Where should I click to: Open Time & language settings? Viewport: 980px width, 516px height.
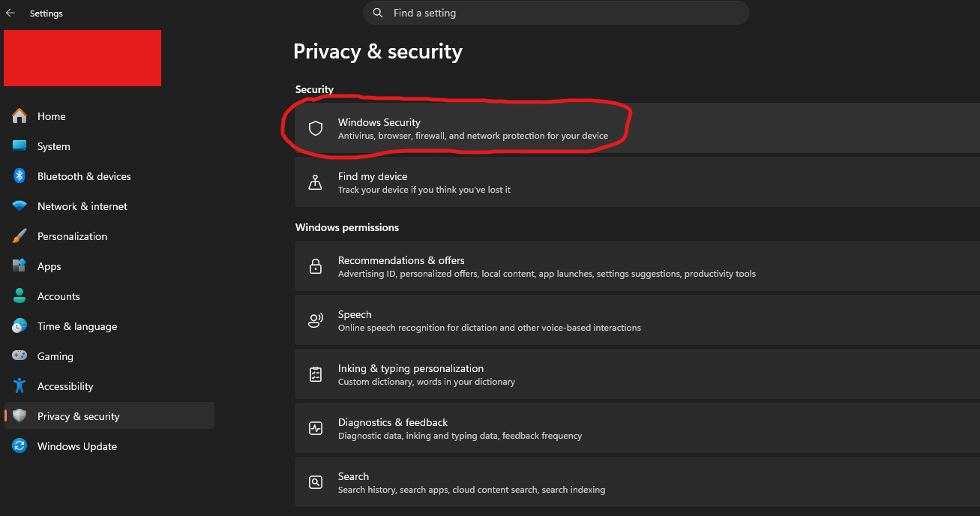pyautogui.click(x=77, y=326)
